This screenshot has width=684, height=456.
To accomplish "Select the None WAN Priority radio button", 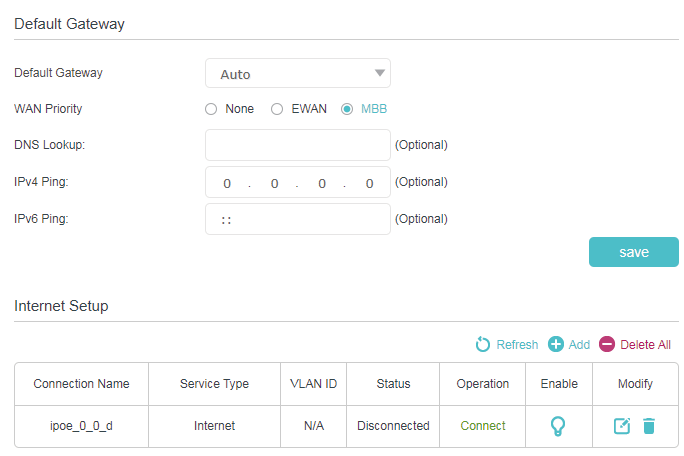I will [211, 109].
